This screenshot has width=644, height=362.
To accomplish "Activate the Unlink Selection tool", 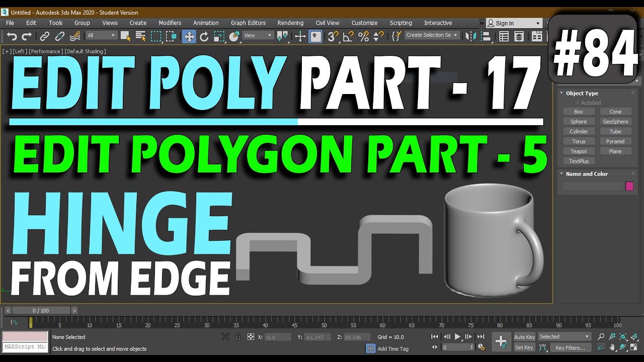I will pyautogui.click(x=60, y=36).
